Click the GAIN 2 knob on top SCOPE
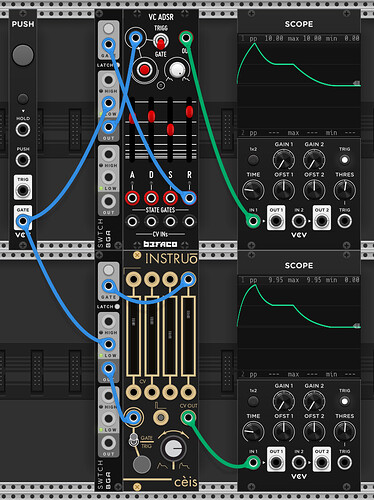Viewport: 374px width, 500px height. coord(314,160)
